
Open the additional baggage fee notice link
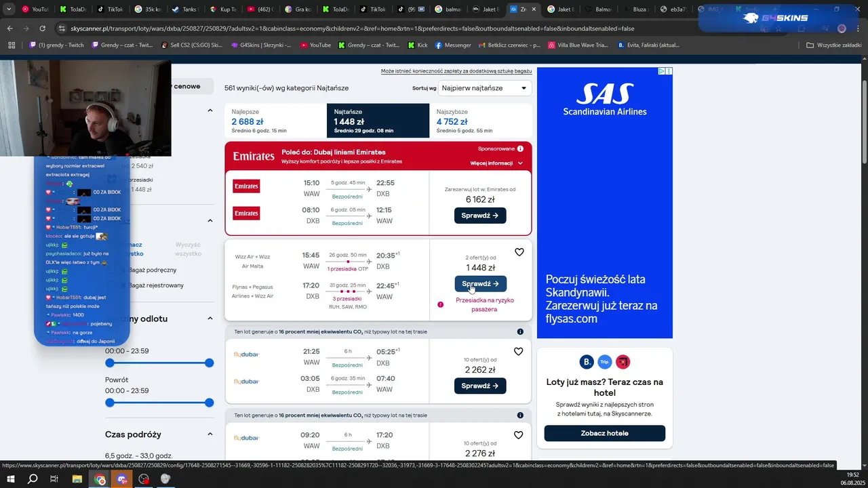(456, 71)
